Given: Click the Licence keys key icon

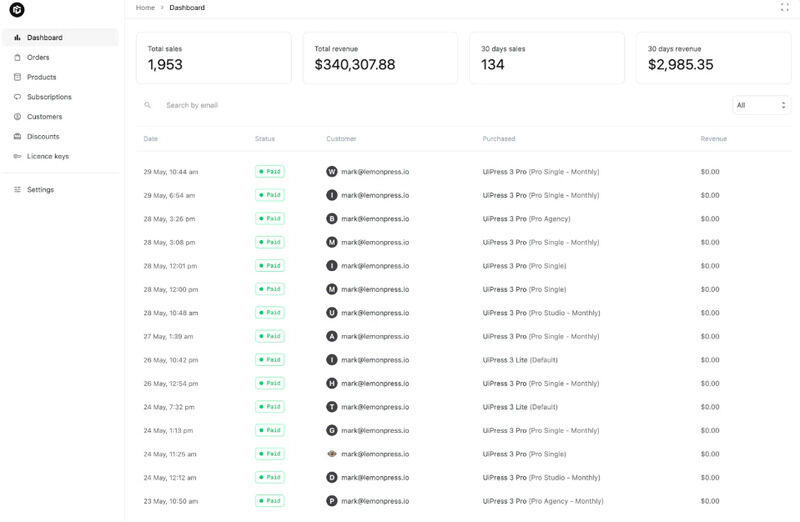Looking at the screenshot, I should click(x=17, y=156).
